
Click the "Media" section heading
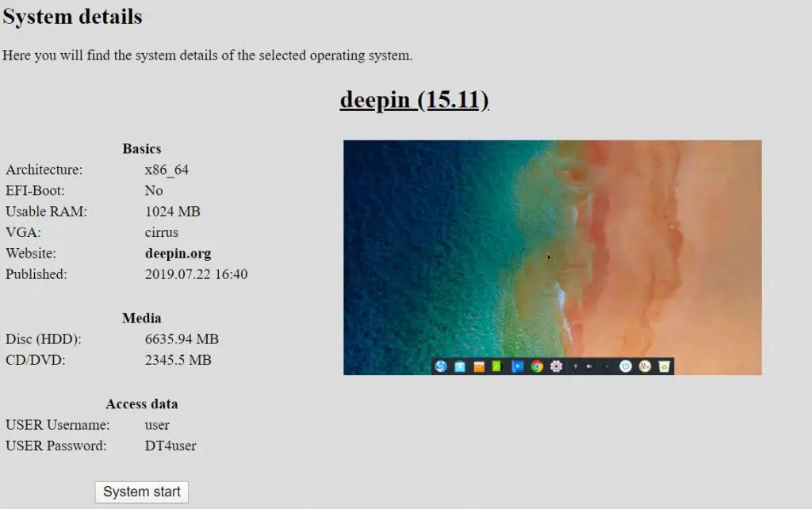coord(142,318)
